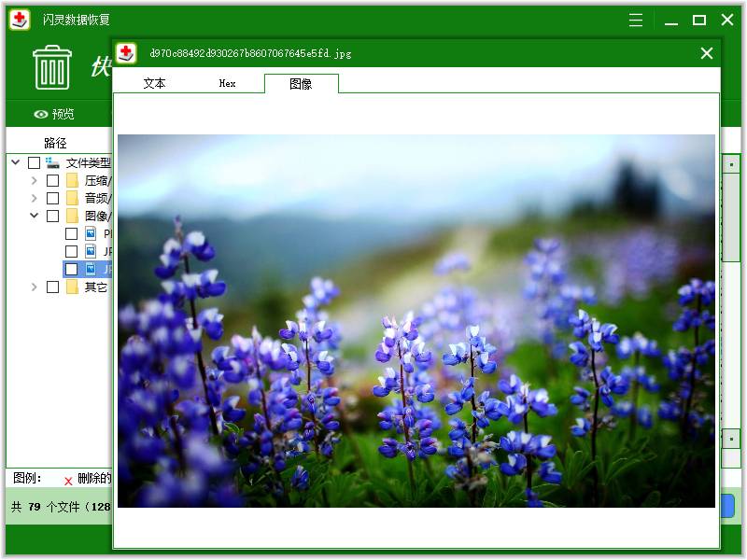Close the image preview dialog

pos(707,53)
